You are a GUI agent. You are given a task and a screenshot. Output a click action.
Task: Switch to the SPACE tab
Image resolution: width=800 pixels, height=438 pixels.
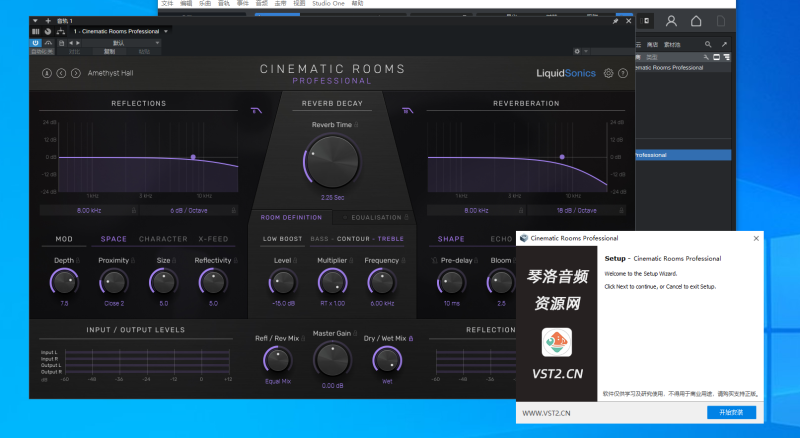(x=113, y=239)
